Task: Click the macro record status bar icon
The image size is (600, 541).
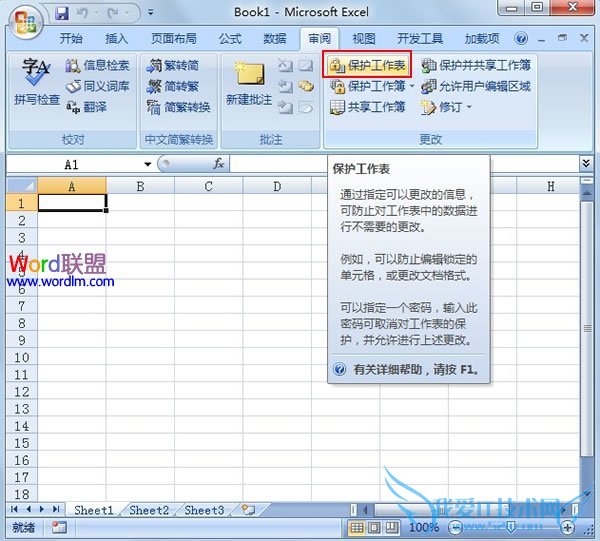Action: pyautogui.click(x=59, y=528)
